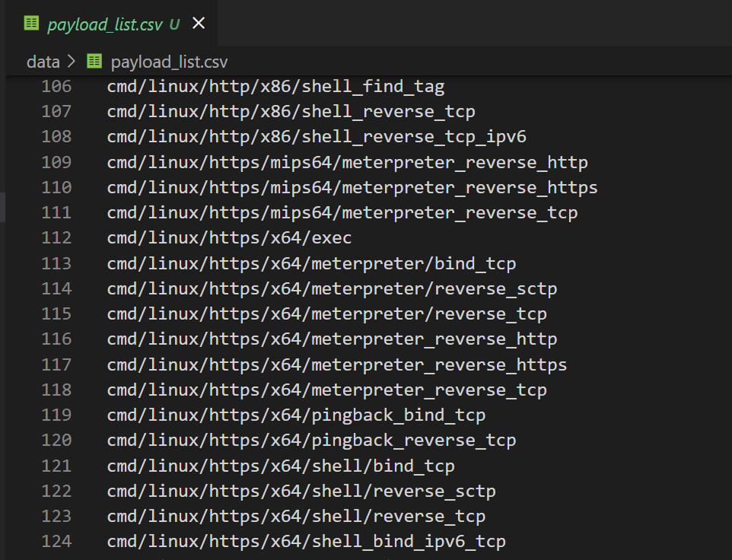
Task: Click the chevron between data and payload_list.csv
Action: click(70, 62)
